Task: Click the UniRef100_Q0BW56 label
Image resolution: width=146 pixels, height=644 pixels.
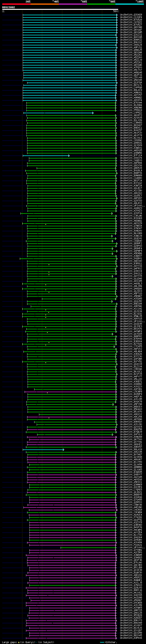Action: [131, 153]
